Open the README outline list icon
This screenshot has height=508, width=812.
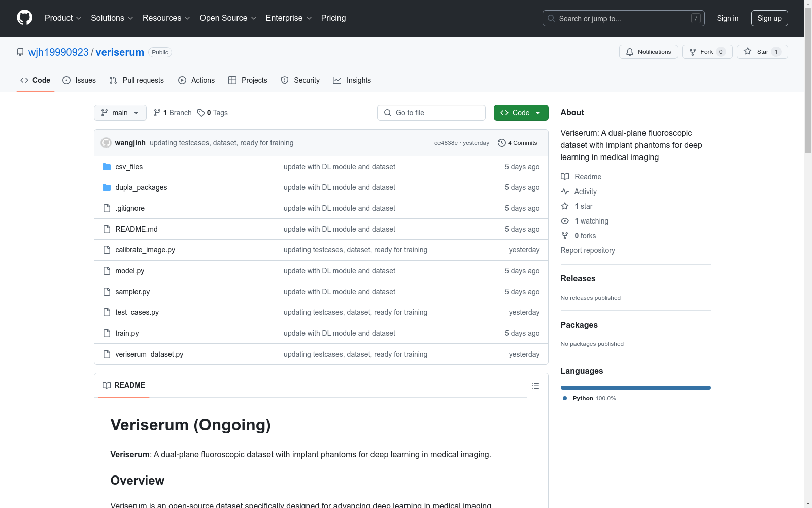pyautogui.click(x=535, y=386)
